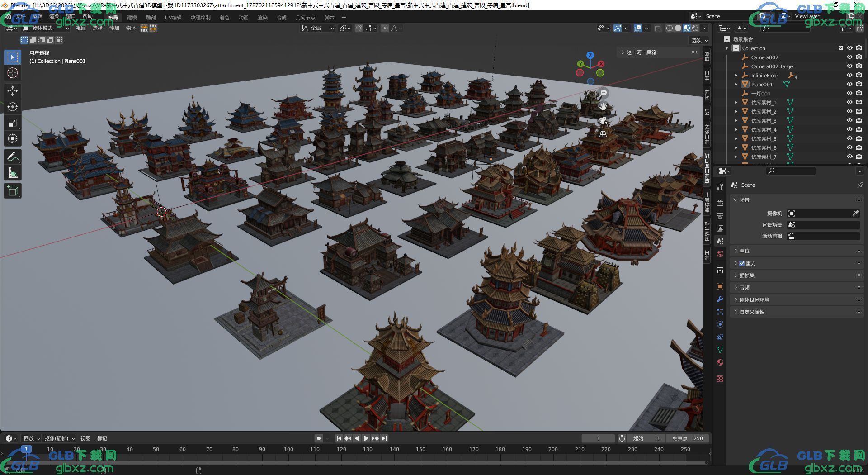Open the World properties tab
The width and height of the screenshot is (868, 475).
[720, 253]
